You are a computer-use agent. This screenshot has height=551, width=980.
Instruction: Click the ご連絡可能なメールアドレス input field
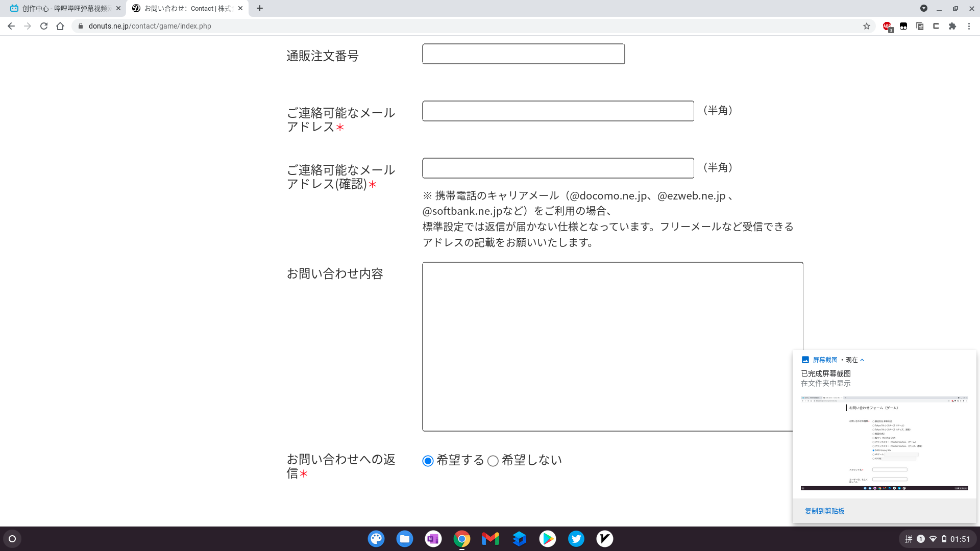click(558, 111)
